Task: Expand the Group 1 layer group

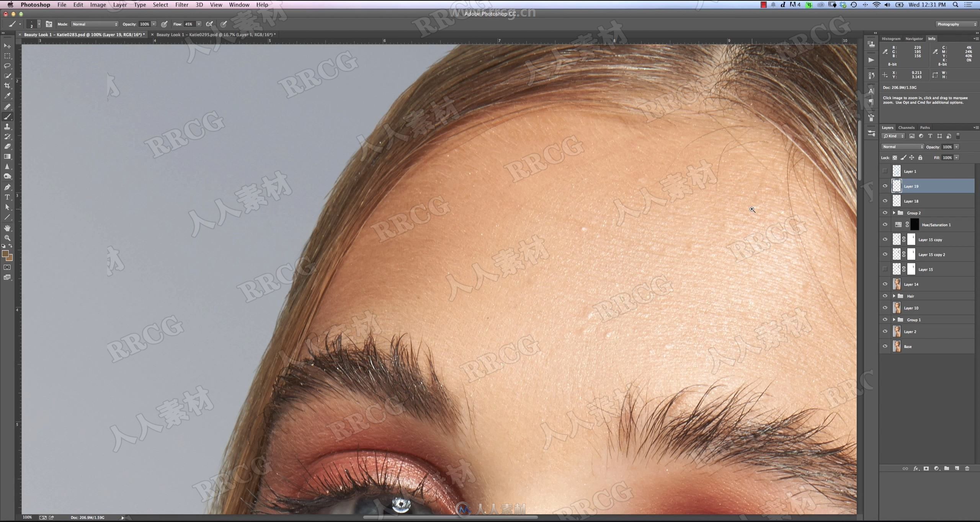Action: click(893, 320)
